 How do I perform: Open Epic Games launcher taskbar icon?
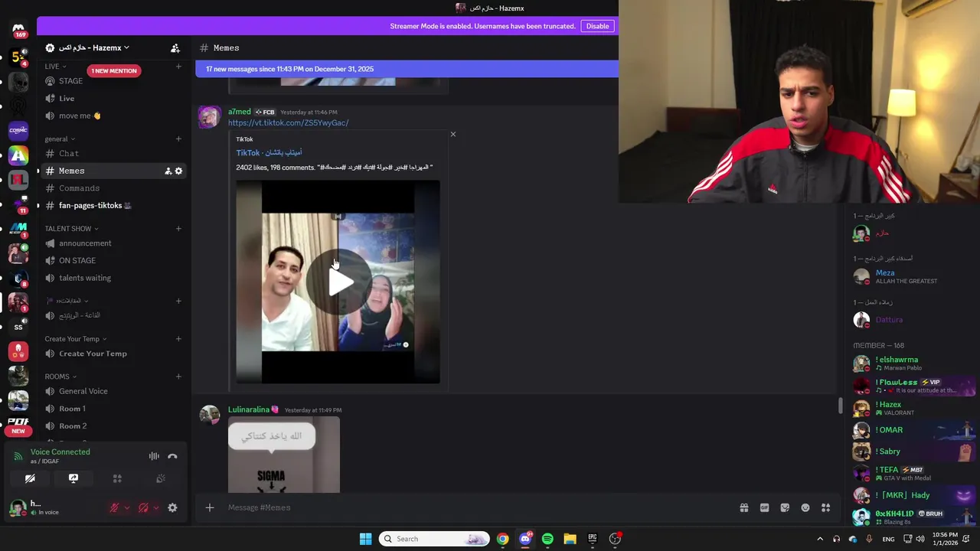pos(592,539)
